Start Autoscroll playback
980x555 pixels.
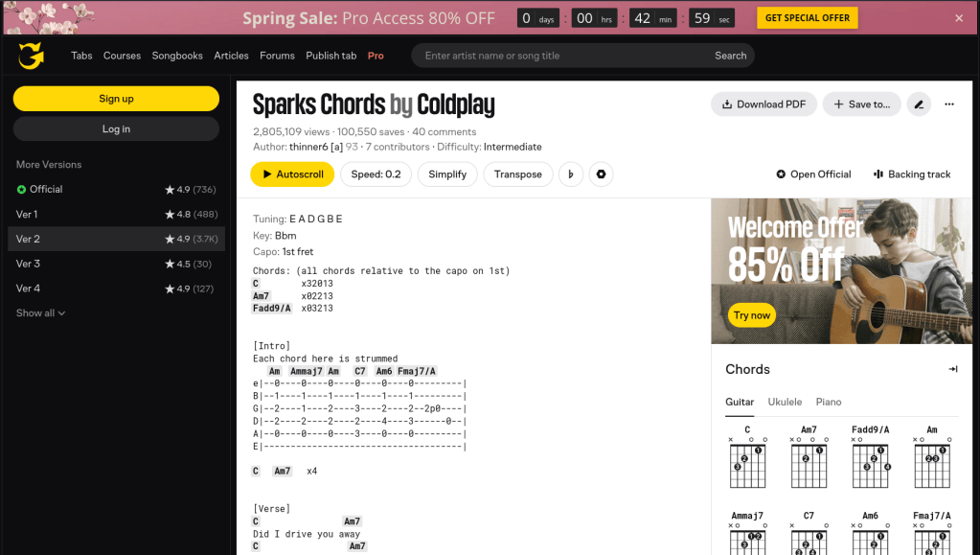pos(292,174)
